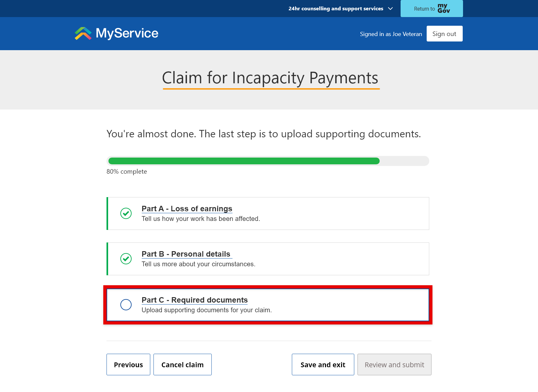
Task: Sign out of MyService
Action: point(444,33)
